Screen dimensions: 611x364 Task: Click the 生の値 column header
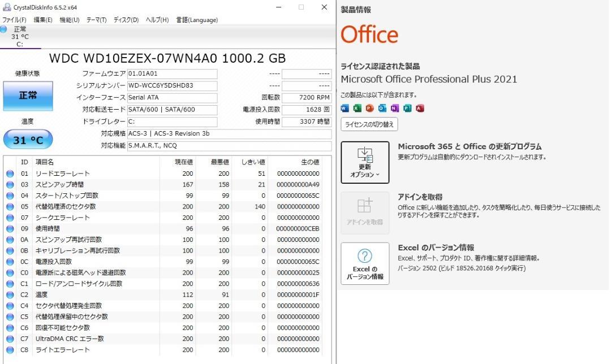pos(310,162)
